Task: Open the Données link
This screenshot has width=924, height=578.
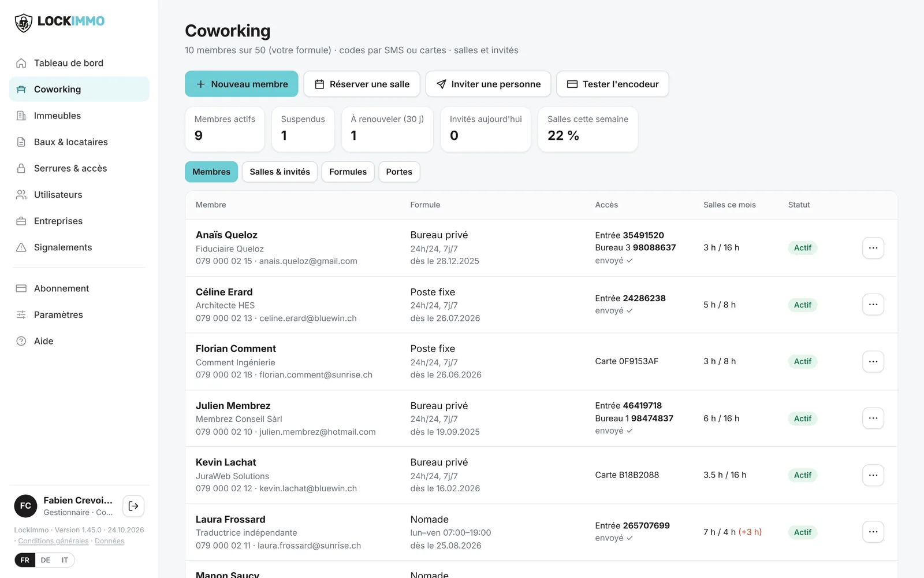Action: tap(109, 541)
